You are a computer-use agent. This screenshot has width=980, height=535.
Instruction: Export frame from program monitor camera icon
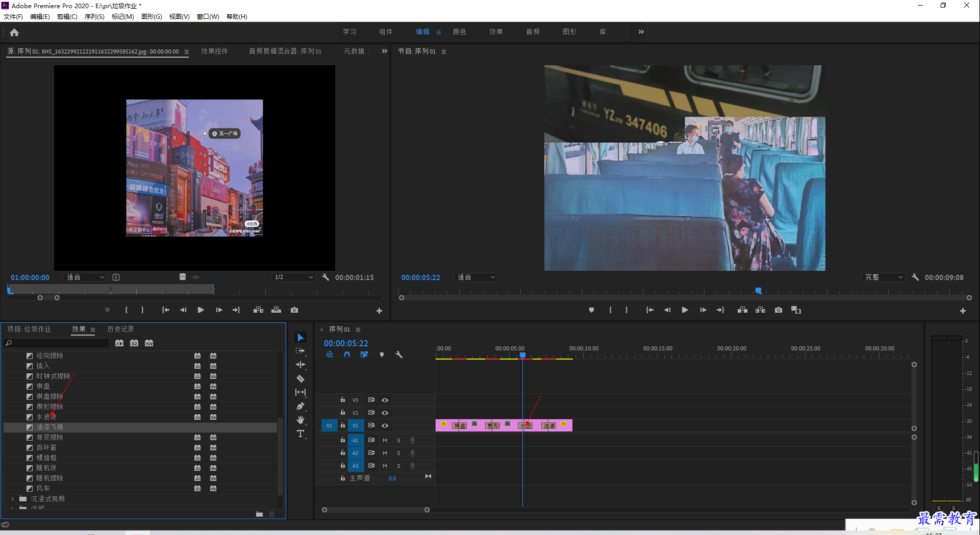[x=778, y=310]
